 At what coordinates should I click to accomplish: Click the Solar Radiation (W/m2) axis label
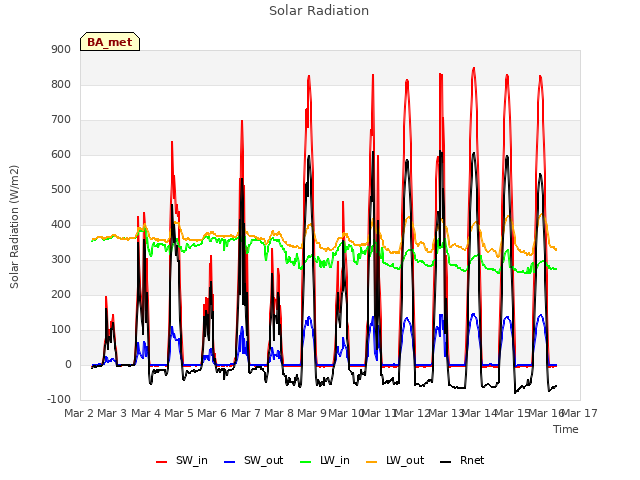pyautogui.click(x=14, y=227)
